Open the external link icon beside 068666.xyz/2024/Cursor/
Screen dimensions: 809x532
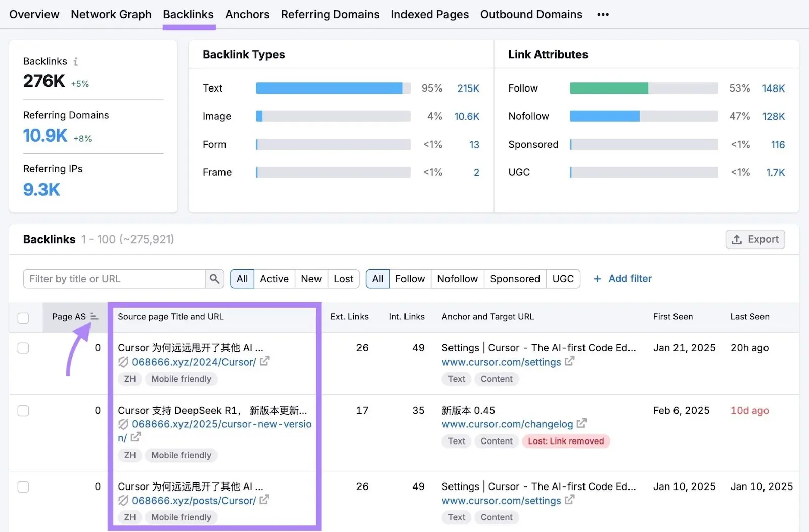pos(265,362)
